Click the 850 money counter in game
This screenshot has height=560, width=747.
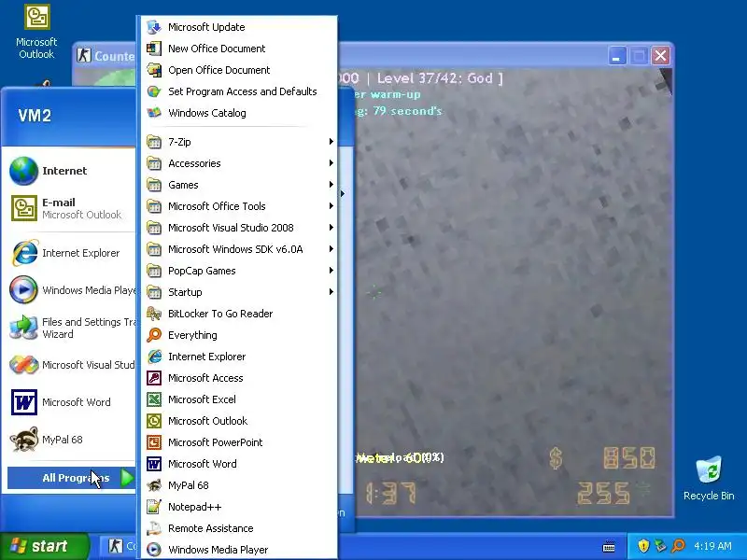[628, 458]
